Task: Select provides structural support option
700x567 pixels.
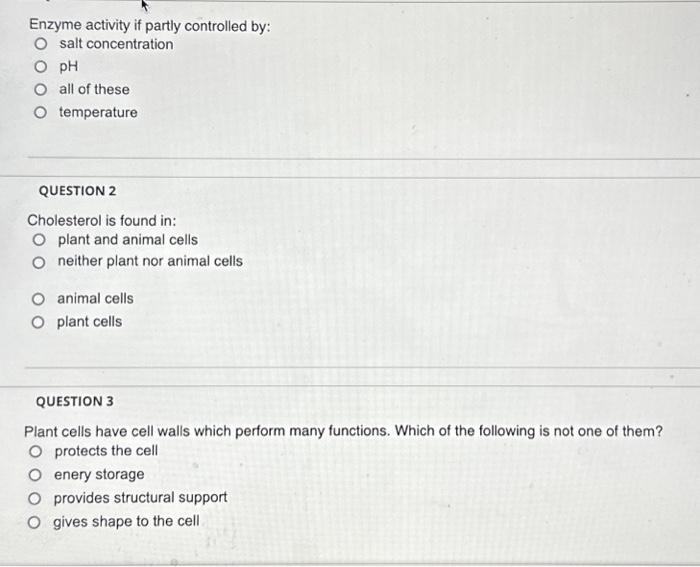Action: 35,499
